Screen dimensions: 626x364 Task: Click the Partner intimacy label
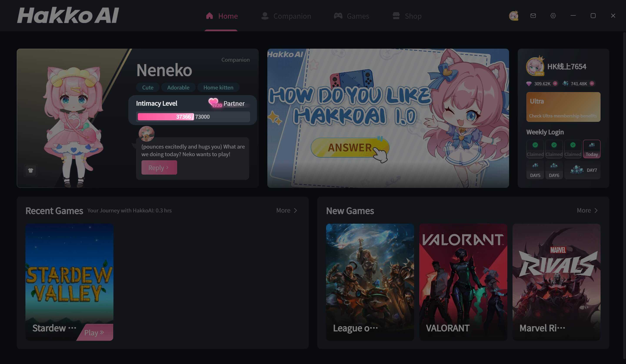point(234,103)
